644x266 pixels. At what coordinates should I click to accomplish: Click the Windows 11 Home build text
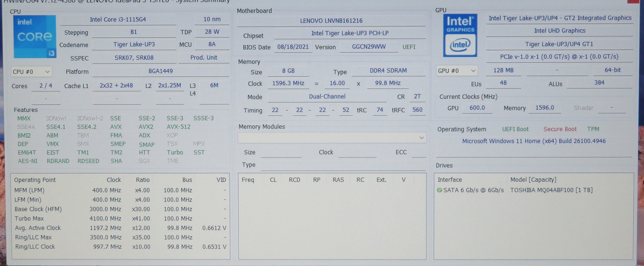click(534, 141)
